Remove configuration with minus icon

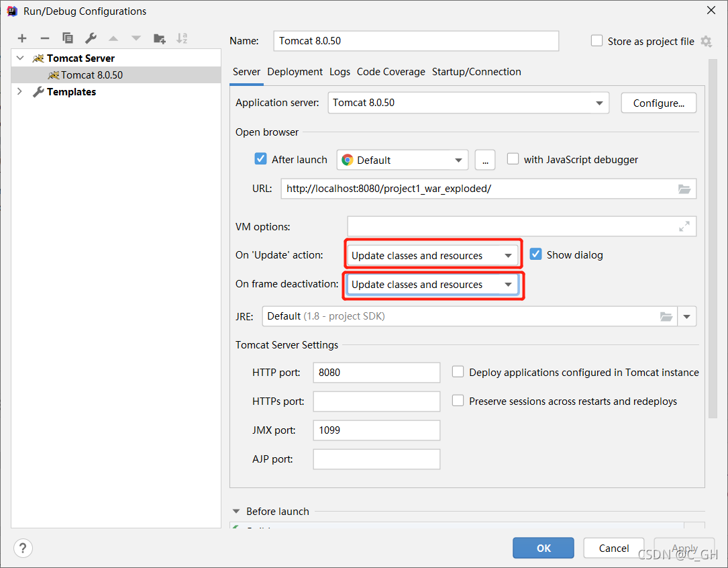(x=44, y=38)
